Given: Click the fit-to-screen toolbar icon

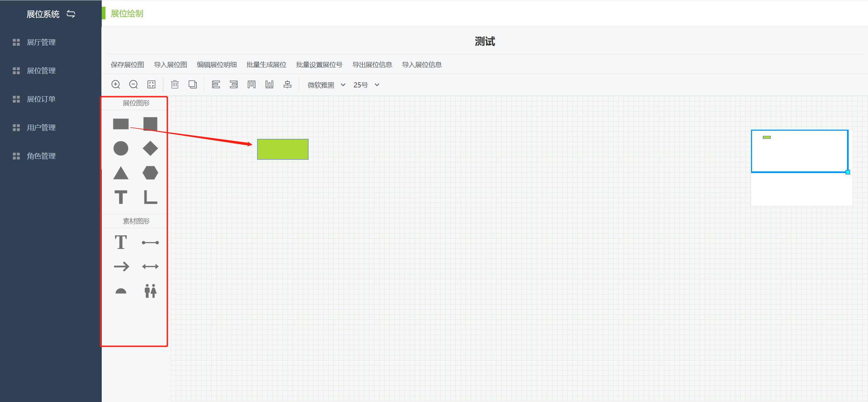Looking at the screenshot, I should [151, 84].
